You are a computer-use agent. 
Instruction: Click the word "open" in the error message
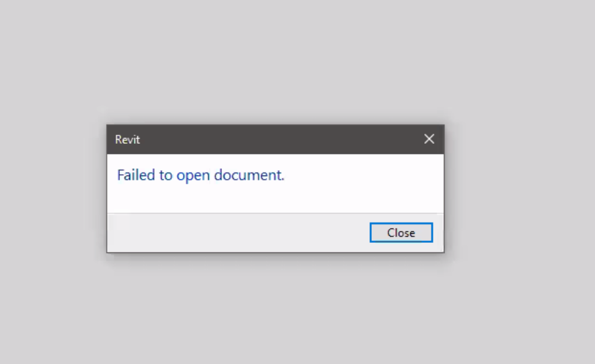(x=193, y=176)
